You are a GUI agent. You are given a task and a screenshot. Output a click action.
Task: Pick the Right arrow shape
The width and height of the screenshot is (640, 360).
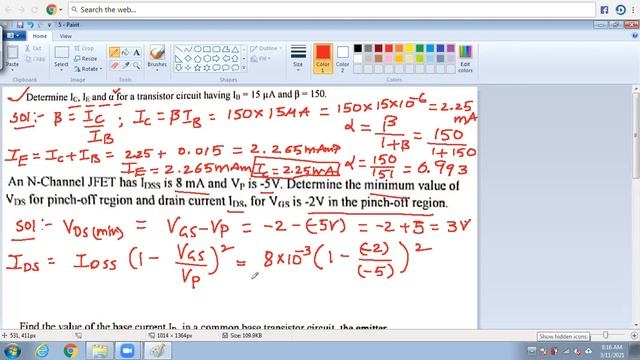click(x=216, y=59)
